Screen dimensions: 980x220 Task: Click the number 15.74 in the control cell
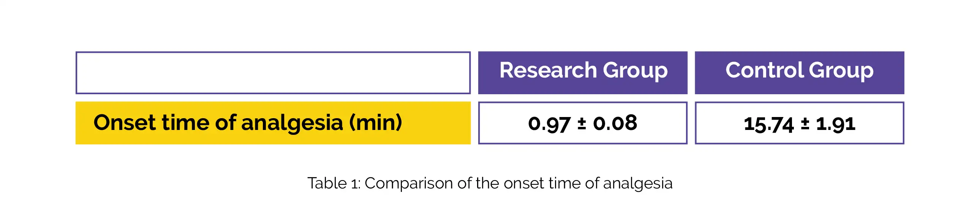[x=768, y=125]
